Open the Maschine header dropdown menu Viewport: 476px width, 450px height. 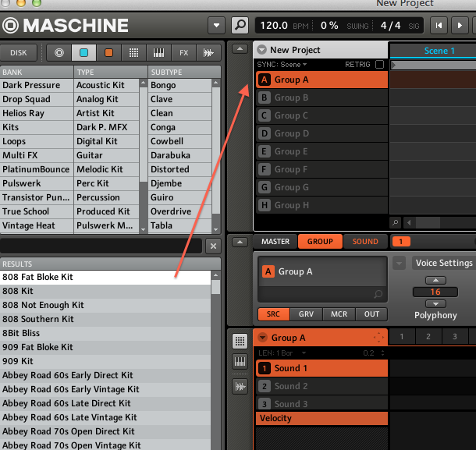(216, 26)
